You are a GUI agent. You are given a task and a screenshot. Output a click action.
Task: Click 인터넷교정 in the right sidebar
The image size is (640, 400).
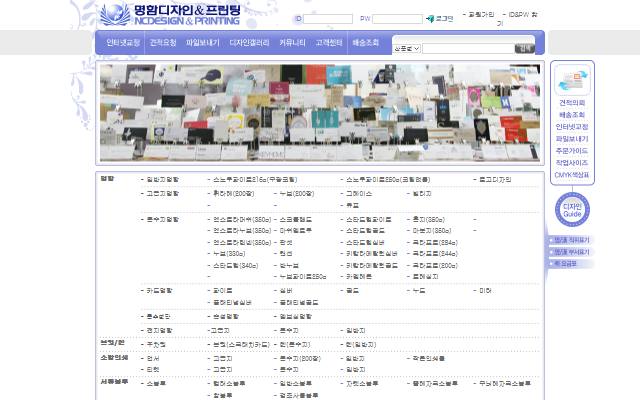tap(572, 127)
